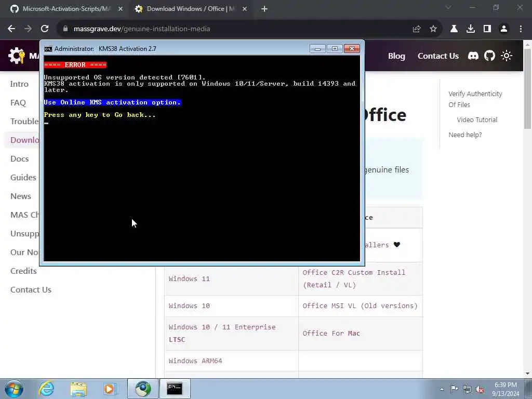The image size is (532, 399).
Task: Switch to command prompt in taskbar
Action: [x=175, y=389]
